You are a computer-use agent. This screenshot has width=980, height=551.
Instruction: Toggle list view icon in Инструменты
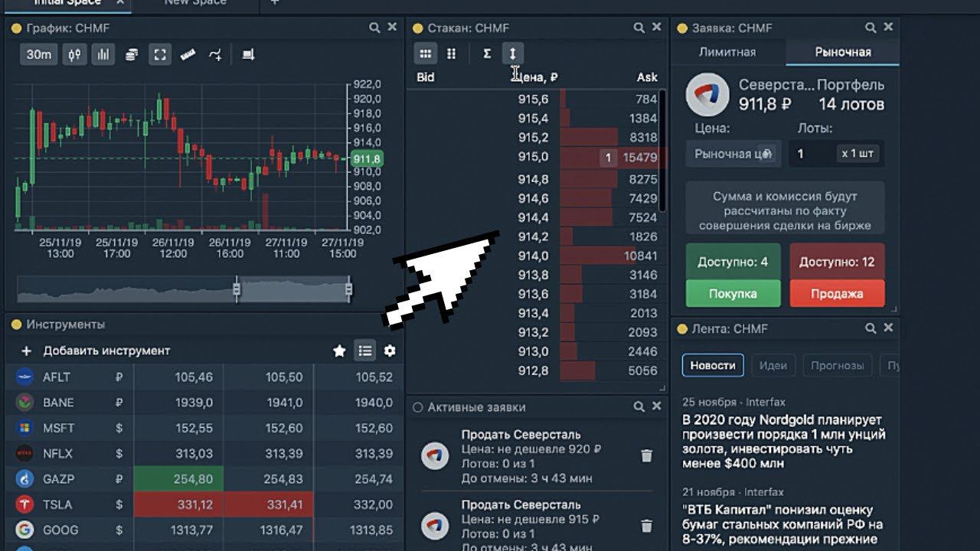point(365,350)
